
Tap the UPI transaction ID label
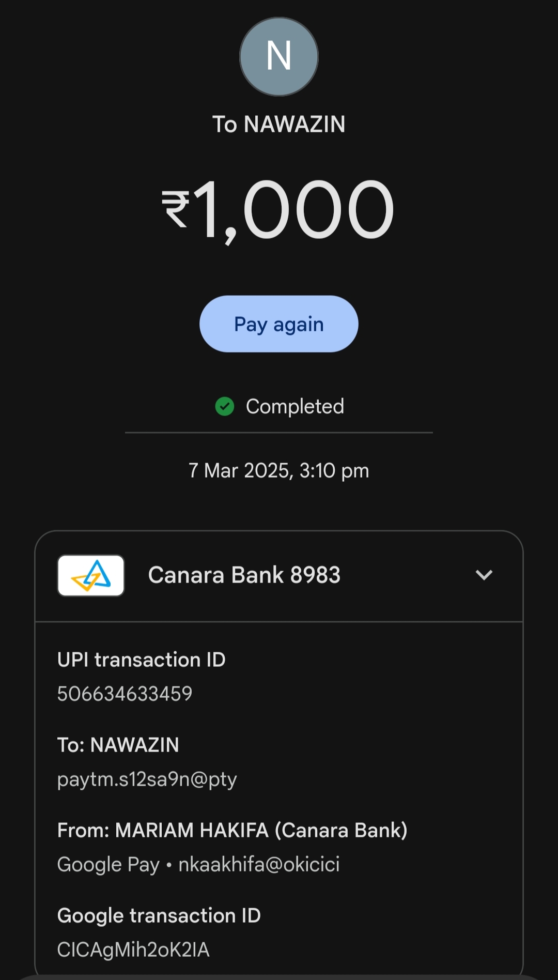coord(141,660)
